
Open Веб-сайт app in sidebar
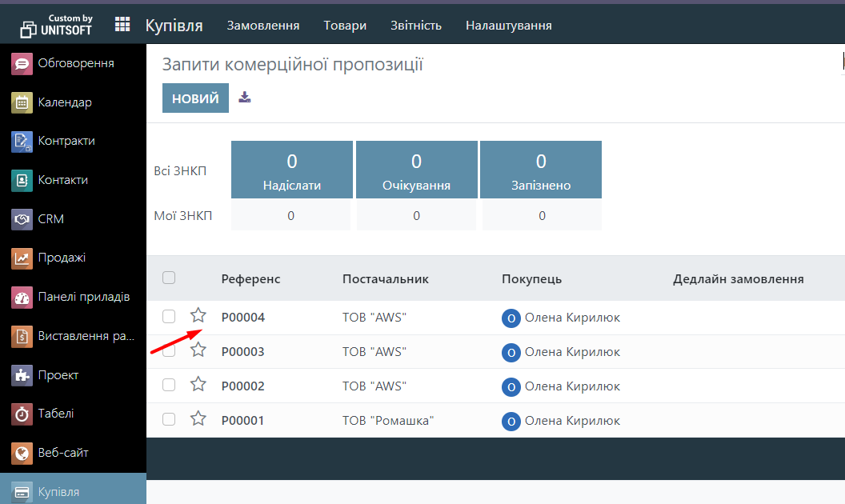click(x=62, y=453)
